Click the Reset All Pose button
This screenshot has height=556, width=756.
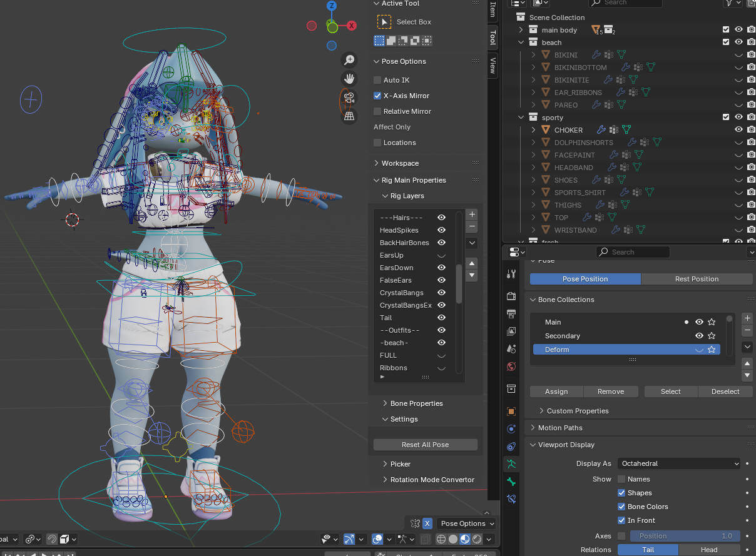(x=426, y=445)
